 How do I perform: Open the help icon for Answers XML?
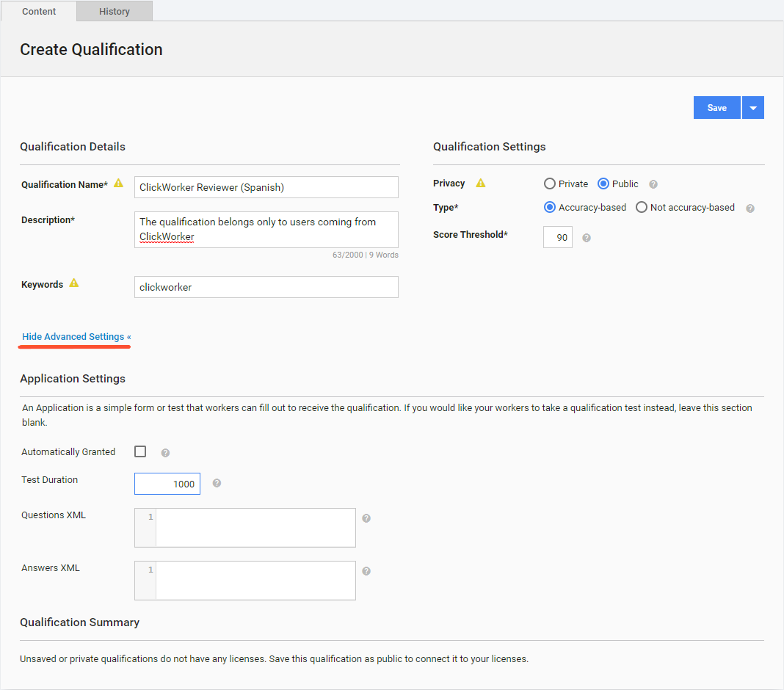tap(366, 571)
